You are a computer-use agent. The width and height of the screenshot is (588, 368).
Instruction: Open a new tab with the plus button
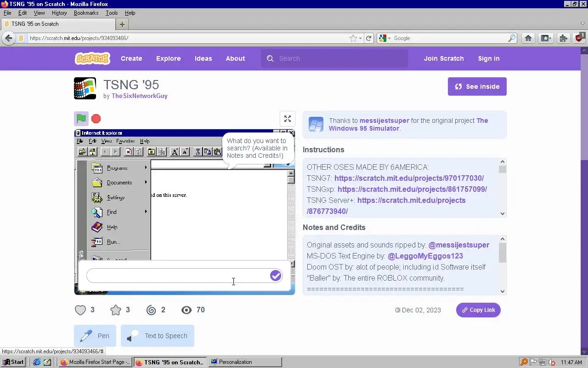(x=122, y=24)
